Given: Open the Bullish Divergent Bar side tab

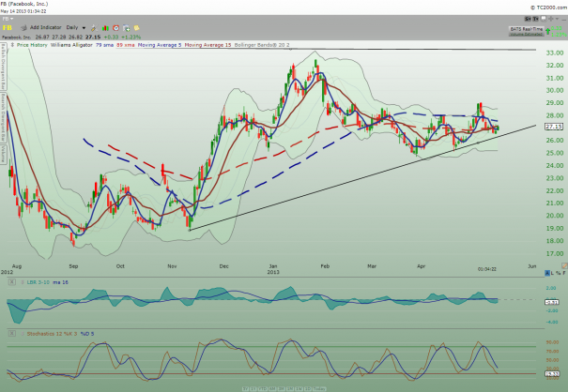Looking at the screenshot, I should point(3,67).
